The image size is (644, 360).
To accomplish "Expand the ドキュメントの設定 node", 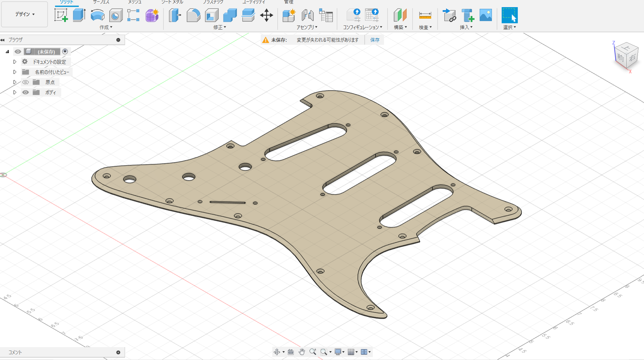I will coord(15,62).
